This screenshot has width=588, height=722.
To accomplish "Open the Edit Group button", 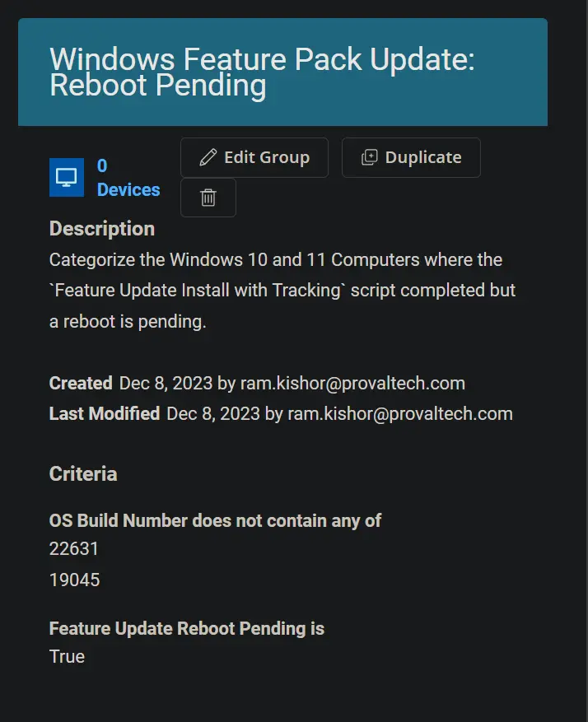I will coord(254,157).
